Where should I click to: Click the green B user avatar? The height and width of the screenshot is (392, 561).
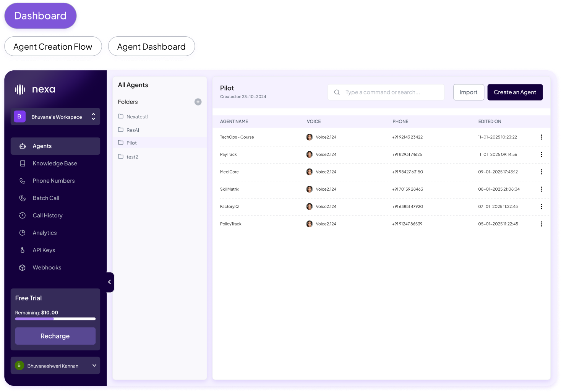[x=19, y=366]
